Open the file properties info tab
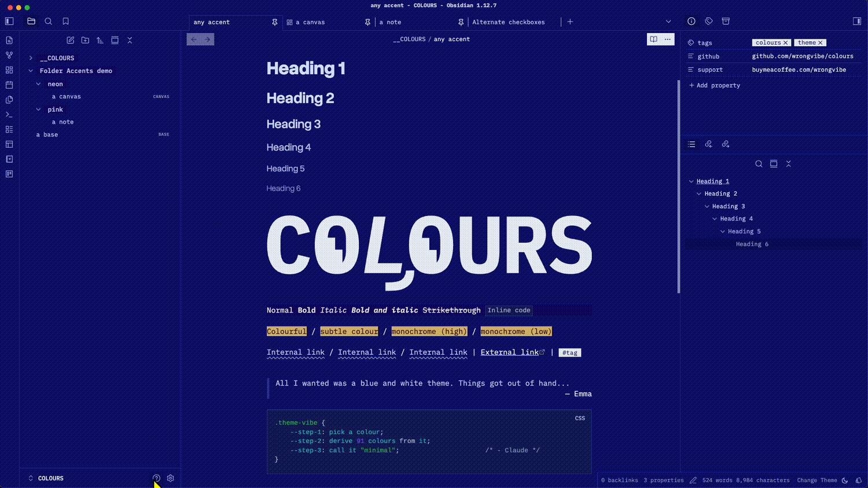The height and width of the screenshot is (488, 868). 692,21
